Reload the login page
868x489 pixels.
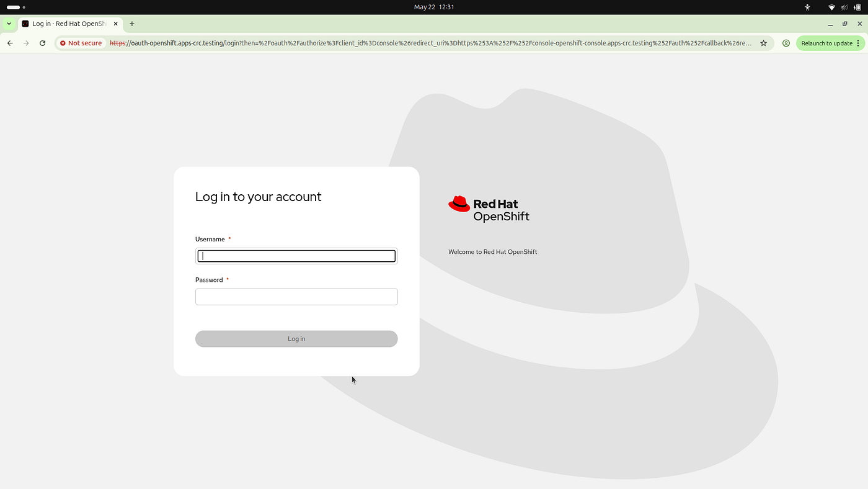42,43
